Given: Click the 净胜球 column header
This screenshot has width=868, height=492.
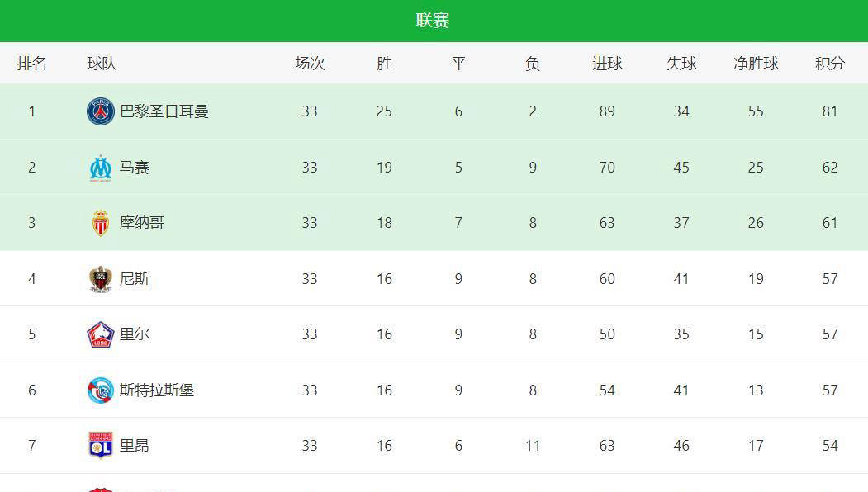Looking at the screenshot, I should pyautogui.click(x=756, y=64).
